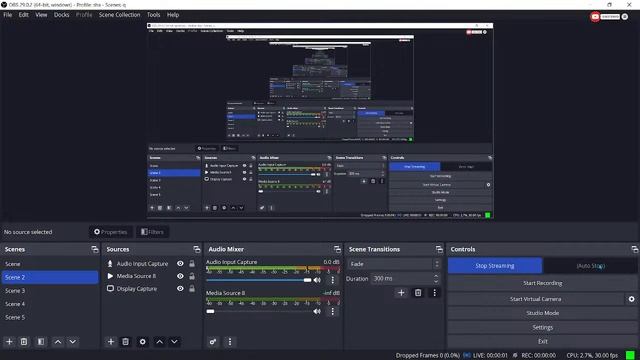Open the Tools menu
This screenshot has width=640, height=360.
[x=153, y=15]
